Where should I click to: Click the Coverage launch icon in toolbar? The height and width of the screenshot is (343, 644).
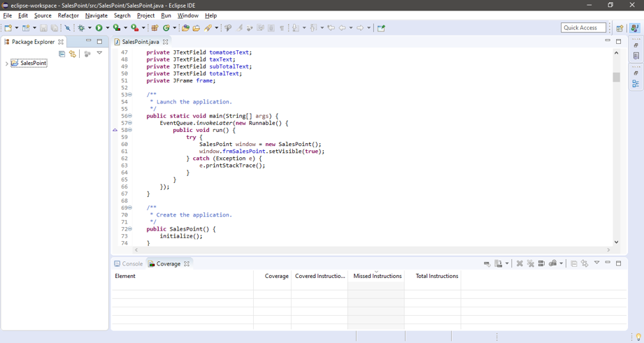(117, 28)
